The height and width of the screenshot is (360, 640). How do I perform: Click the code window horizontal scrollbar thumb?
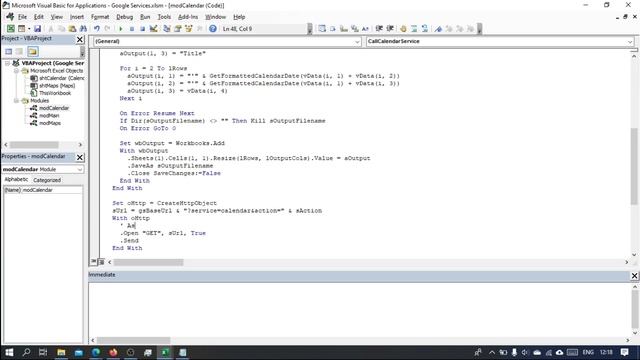[x=149, y=262]
